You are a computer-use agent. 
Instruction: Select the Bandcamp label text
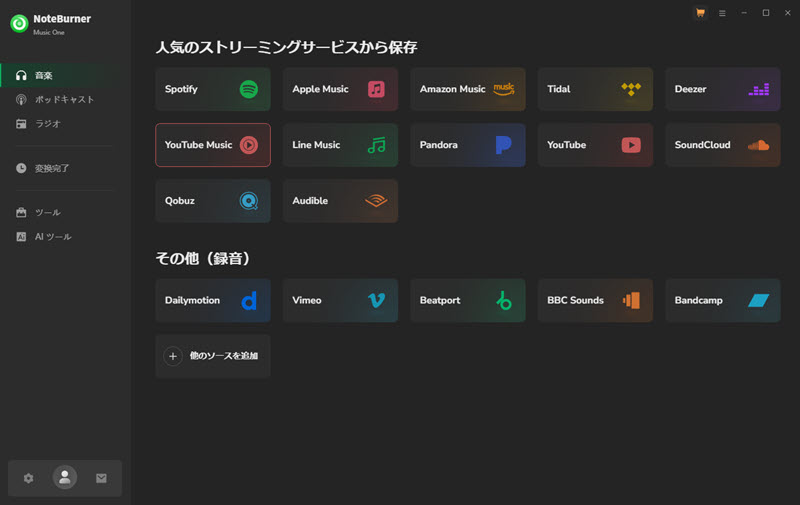(698, 300)
